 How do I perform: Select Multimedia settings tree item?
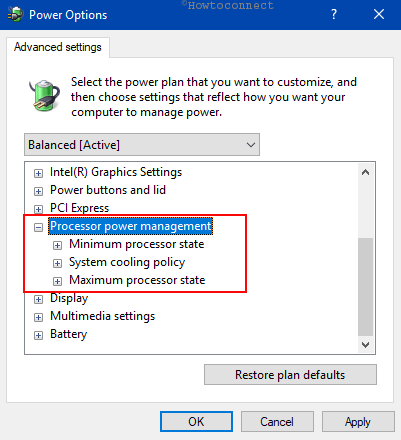point(103,316)
